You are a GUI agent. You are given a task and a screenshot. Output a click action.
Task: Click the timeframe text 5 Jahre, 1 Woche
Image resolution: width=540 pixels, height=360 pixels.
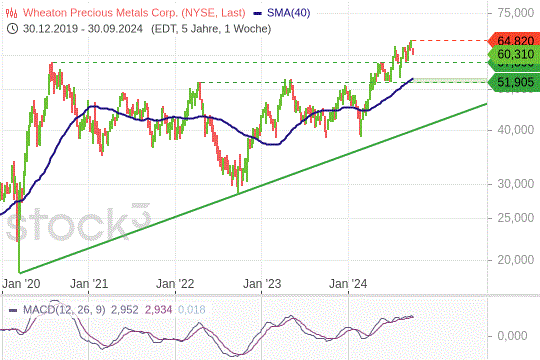(x=224, y=29)
